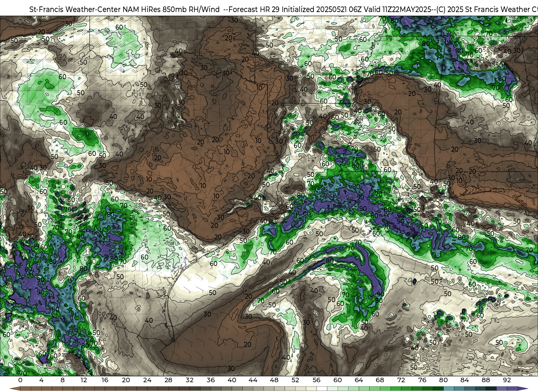538x392 pixels.
Task: Click the colorbar tick label 68
Action: (380, 380)
